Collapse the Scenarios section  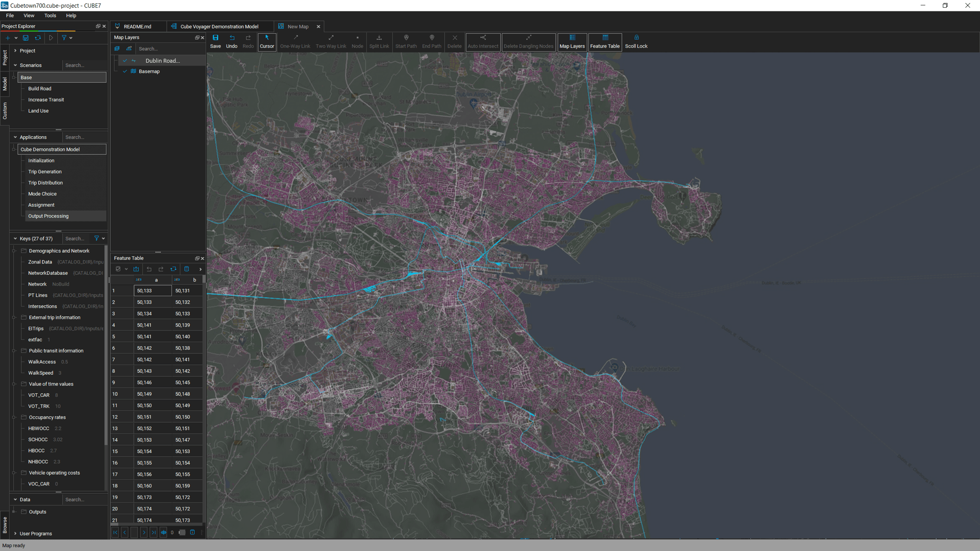pyautogui.click(x=15, y=65)
